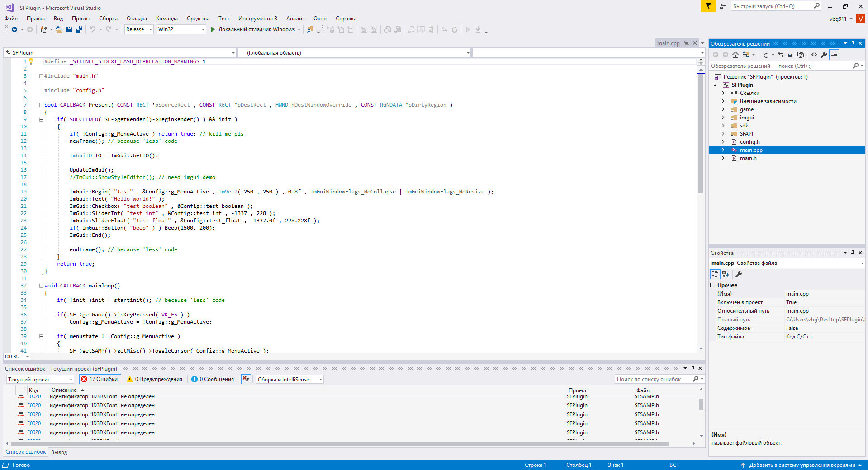This screenshot has width=868, height=470.
Task: Click the Categorized view icon in Properties
Action: [715, 274]
